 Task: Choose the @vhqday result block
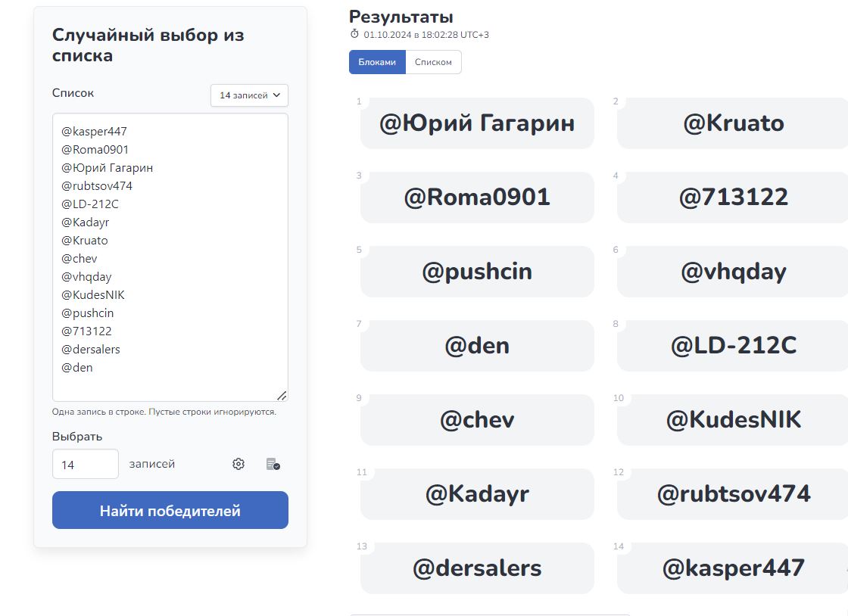pos(733,272)
